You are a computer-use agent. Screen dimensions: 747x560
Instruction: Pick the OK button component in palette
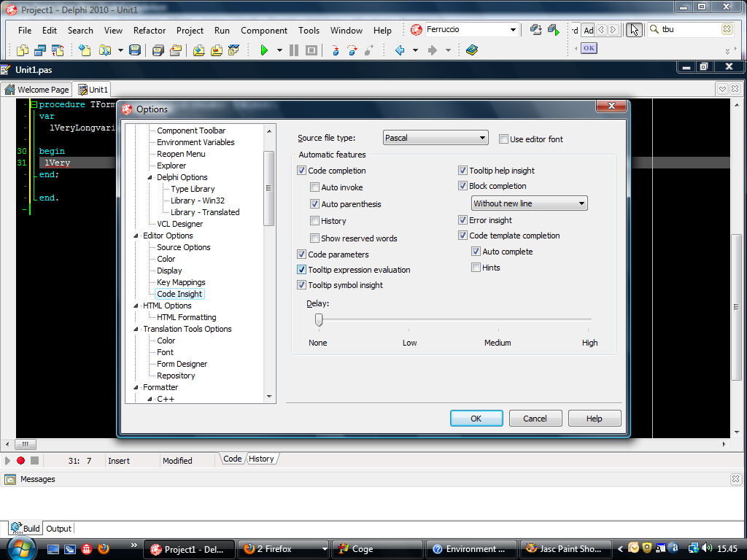coord(589,48)
